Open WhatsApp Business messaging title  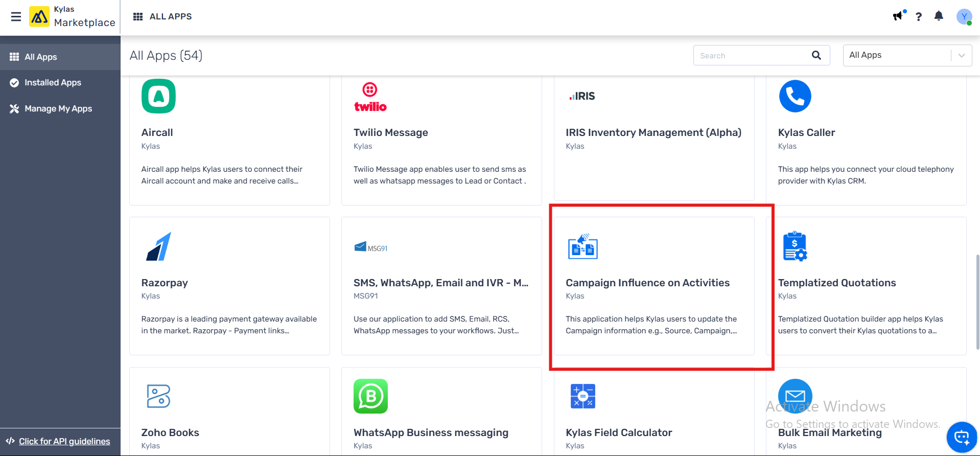431,432
